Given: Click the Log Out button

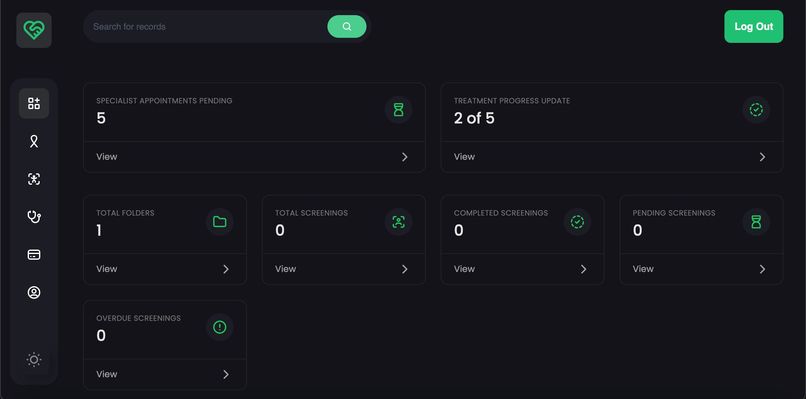Looking at the screenshot, I should click(754, 26).
